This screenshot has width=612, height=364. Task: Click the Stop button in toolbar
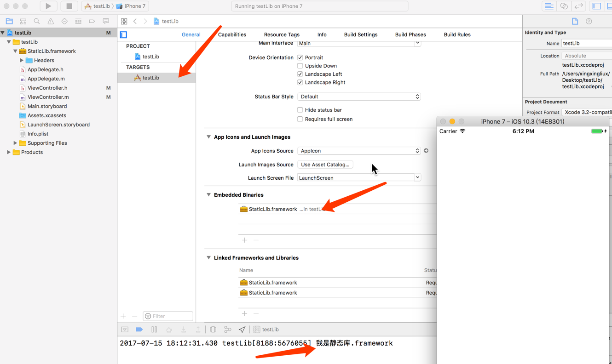(69, 6)
